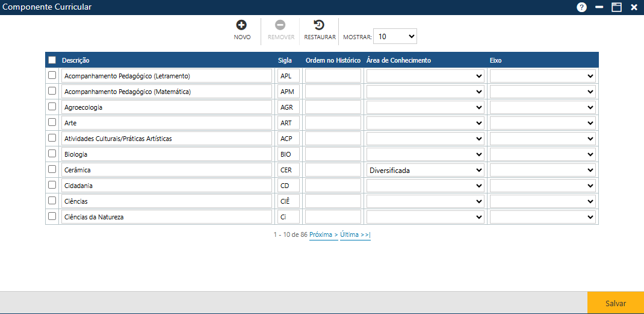
Task: Edit the Cerâmica description field
Action: tap(167, 169)
